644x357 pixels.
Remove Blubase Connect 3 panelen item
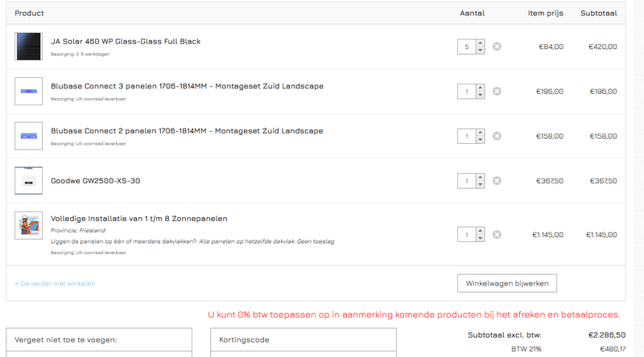tap(497, 92)
